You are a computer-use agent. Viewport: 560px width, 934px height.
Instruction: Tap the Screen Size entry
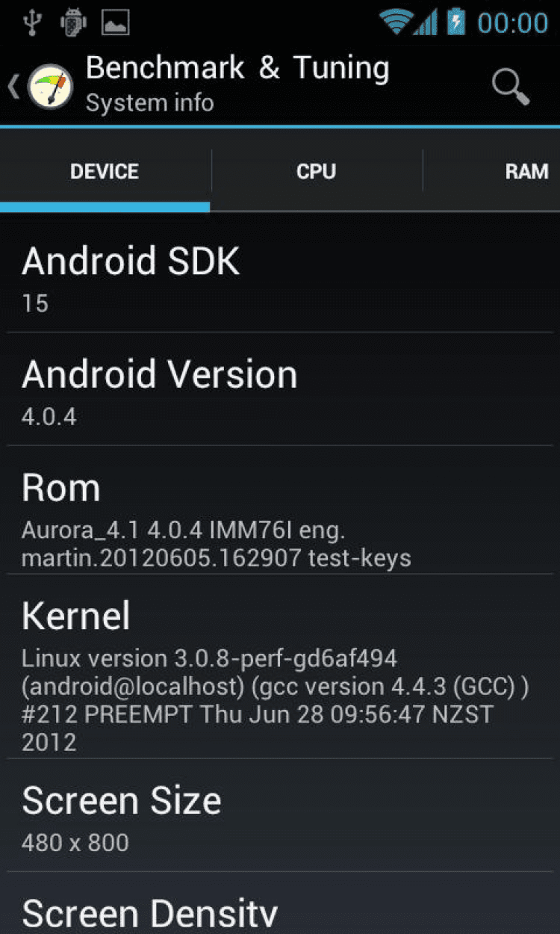(280, 816)
